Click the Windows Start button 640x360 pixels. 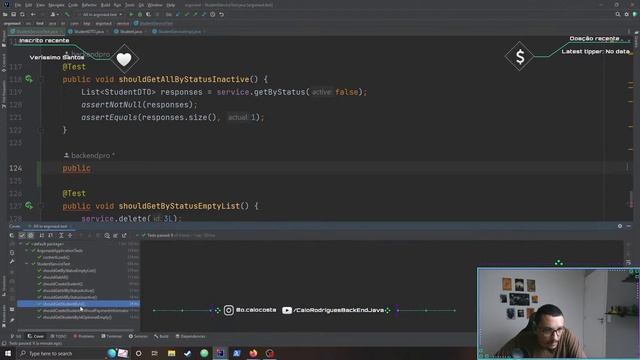[8, 353]
